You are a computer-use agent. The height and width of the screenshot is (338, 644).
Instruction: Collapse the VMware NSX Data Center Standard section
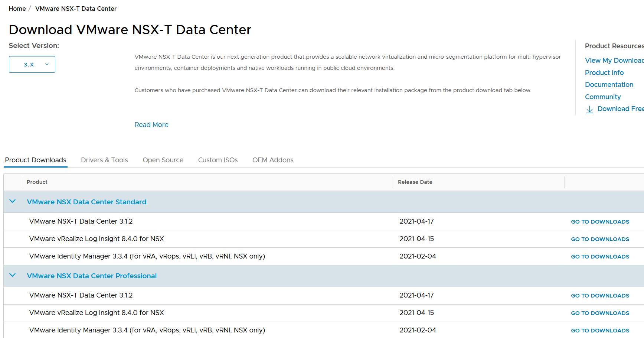13,201
